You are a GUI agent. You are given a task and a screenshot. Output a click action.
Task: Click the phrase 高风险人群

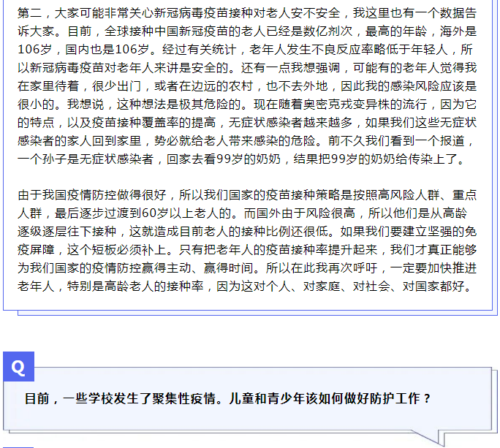409,195
